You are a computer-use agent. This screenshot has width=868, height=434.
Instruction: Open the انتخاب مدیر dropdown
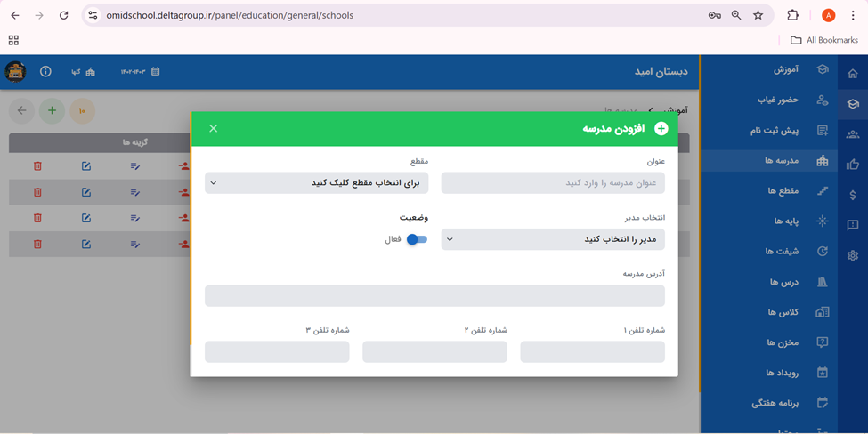(x=553, y=239)
